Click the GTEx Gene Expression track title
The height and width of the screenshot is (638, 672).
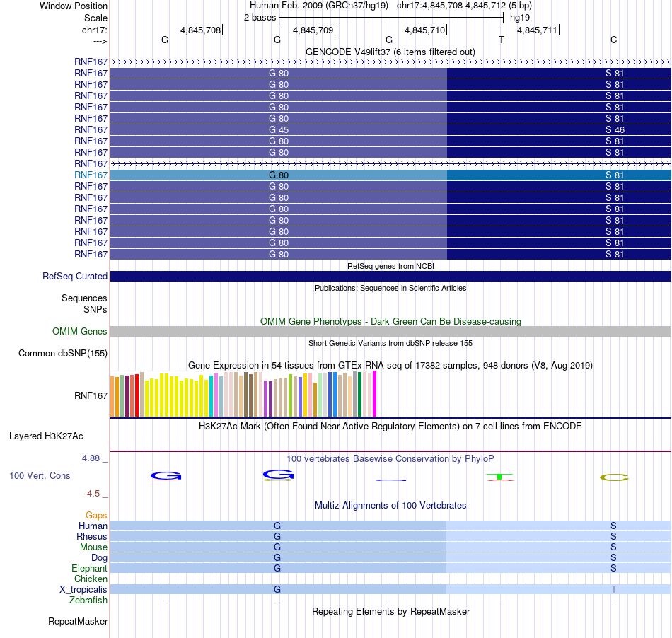pos(390,366)
